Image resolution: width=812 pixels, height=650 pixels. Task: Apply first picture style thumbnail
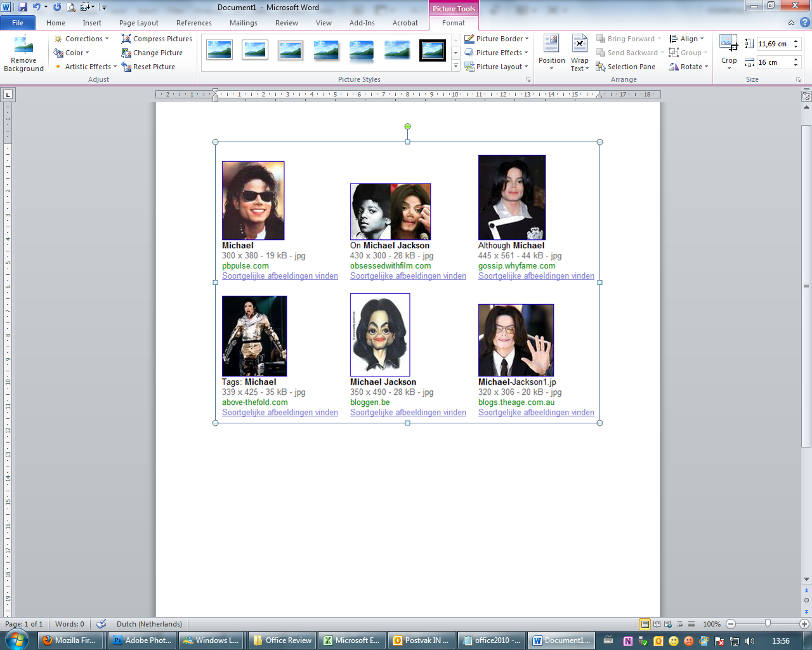click(219, 50)
